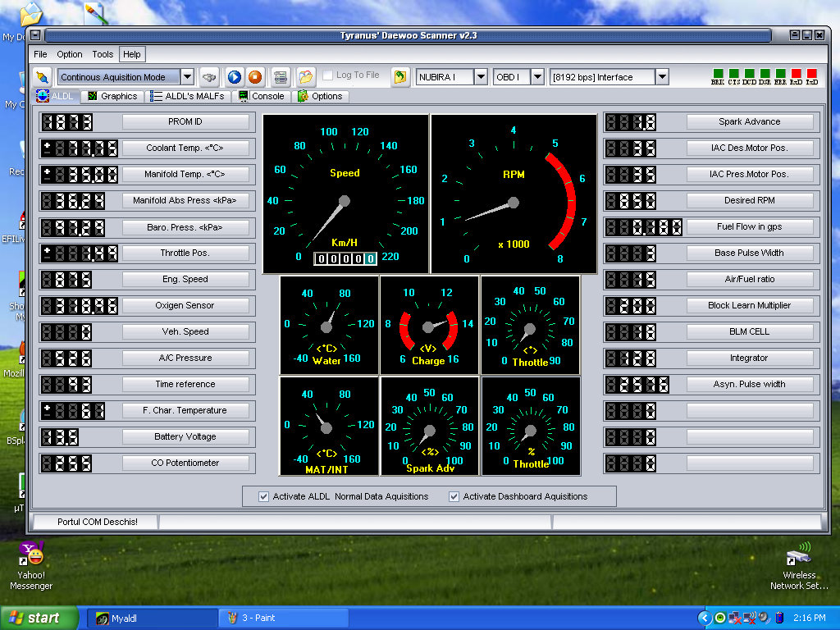This screenshot has width=840, height=630.
Task: Click the Coolant Temp. button
Action: 185,148
